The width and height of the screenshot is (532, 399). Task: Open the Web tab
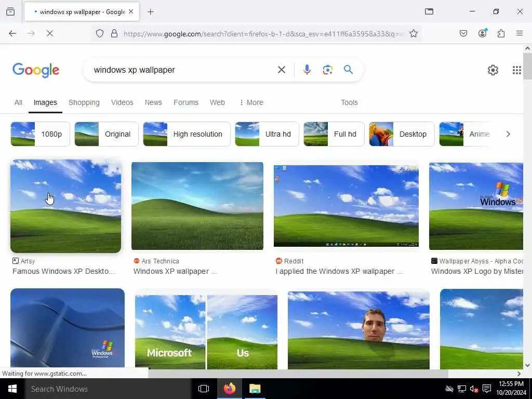point(217,102)
